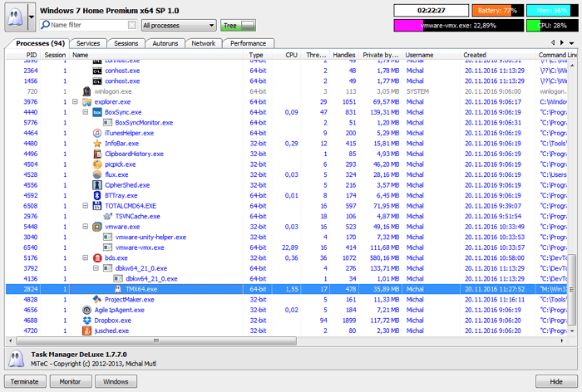Viewport: 582px width, 392px height.
Task: Click the ghost application logo button
Action: click(x=13, y=17)
